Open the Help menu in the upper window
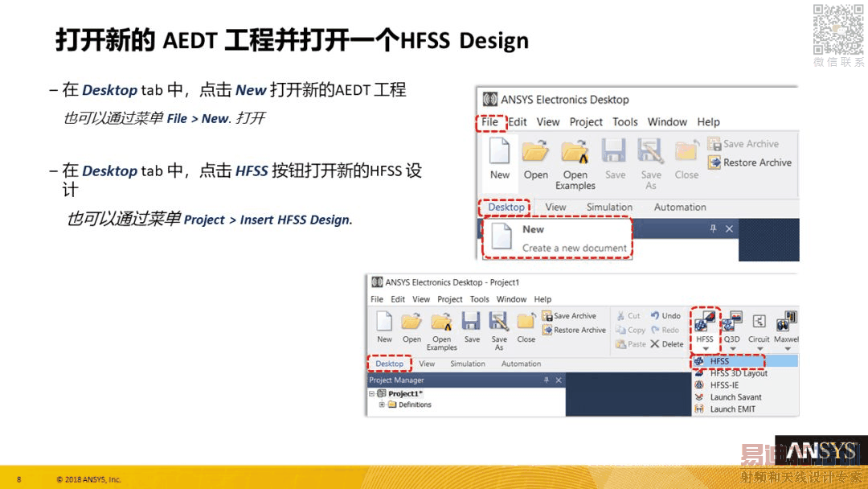Viewport: 868px width, 489px height. [708, 121]
